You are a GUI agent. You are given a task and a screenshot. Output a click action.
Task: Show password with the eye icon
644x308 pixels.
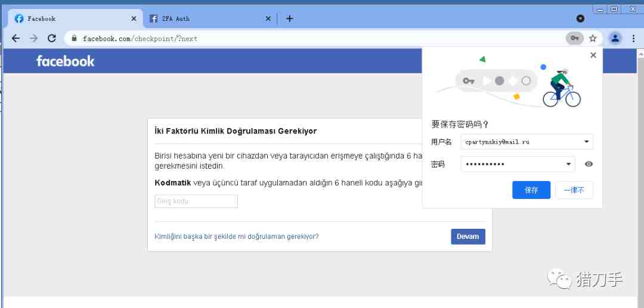click(589, 164)
